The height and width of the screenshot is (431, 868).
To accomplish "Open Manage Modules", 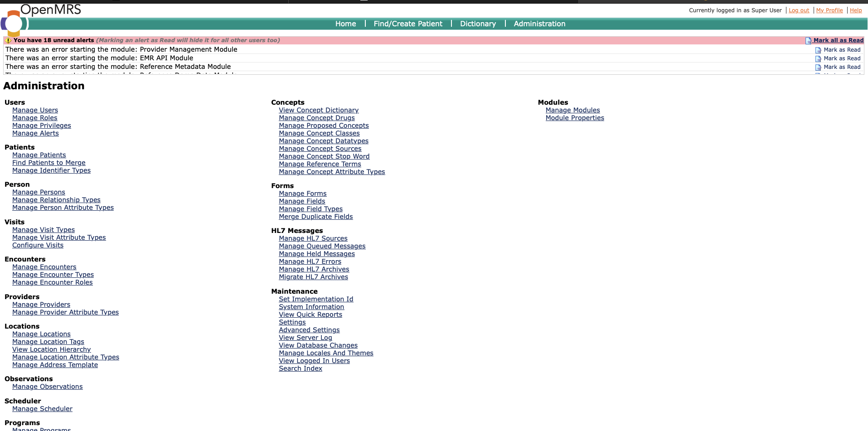I will pyautogui.click(x=572, y=110).
